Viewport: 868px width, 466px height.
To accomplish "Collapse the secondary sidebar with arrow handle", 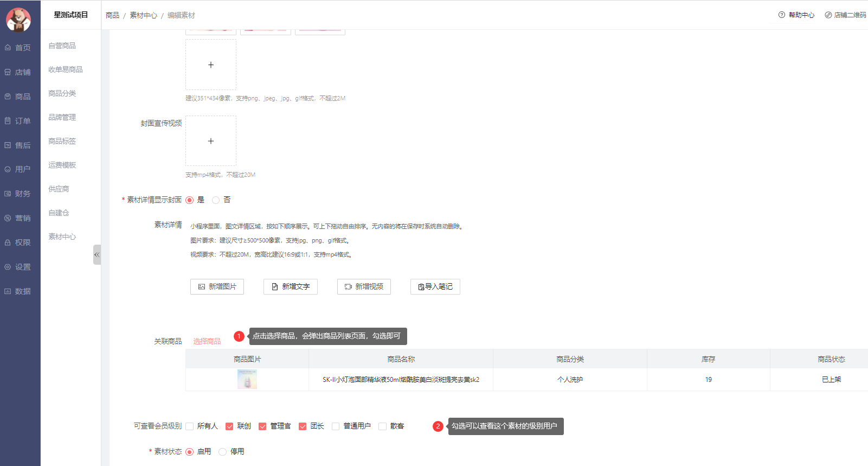I will [97, 254].
